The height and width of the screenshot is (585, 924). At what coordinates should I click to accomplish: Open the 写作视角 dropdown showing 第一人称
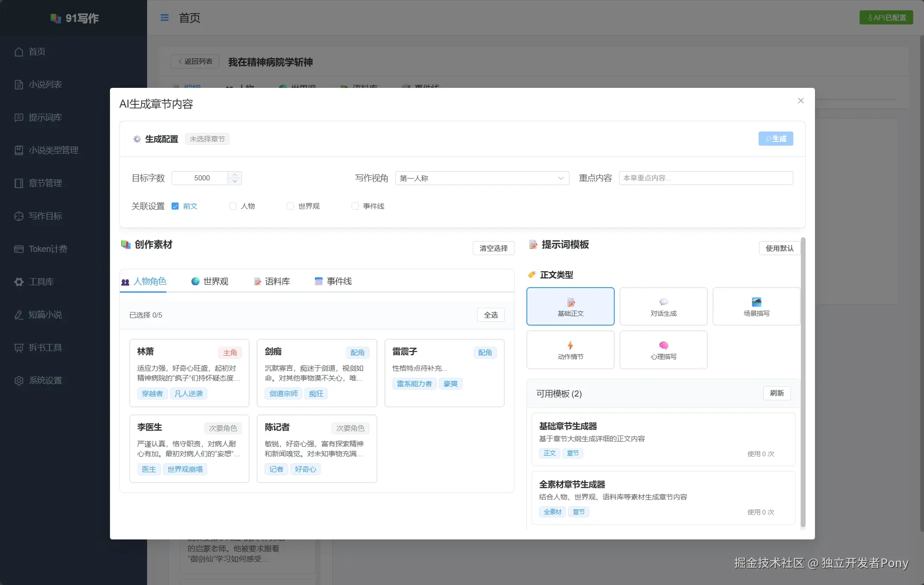click(482, 178)
